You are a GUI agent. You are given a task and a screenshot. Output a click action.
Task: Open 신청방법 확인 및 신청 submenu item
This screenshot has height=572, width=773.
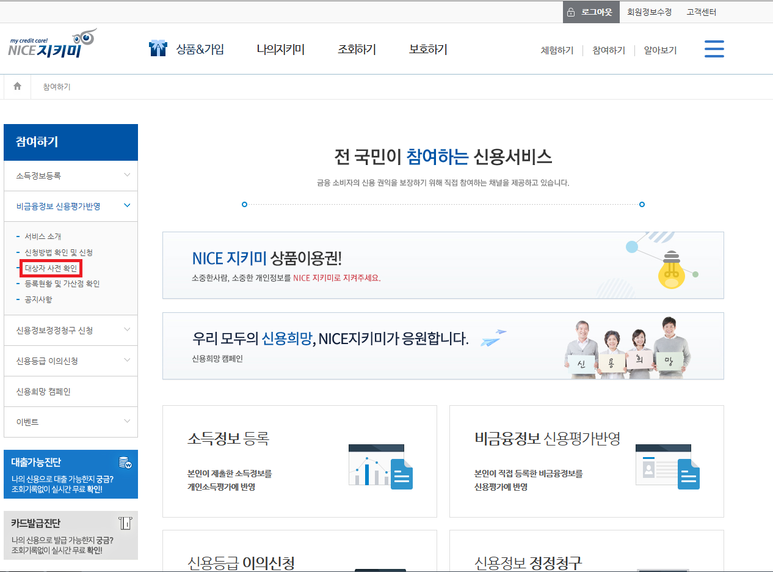click(x=59, y=252)
